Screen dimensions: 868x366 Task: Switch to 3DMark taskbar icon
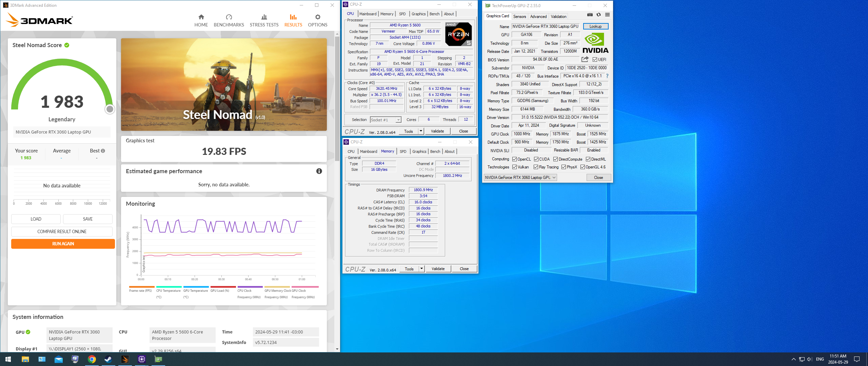[x=125, y=359]
